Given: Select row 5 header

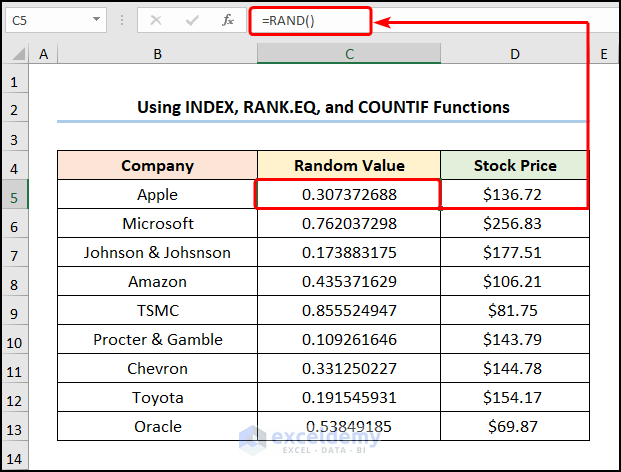Looking at the screenshot, I should point(15,194).
